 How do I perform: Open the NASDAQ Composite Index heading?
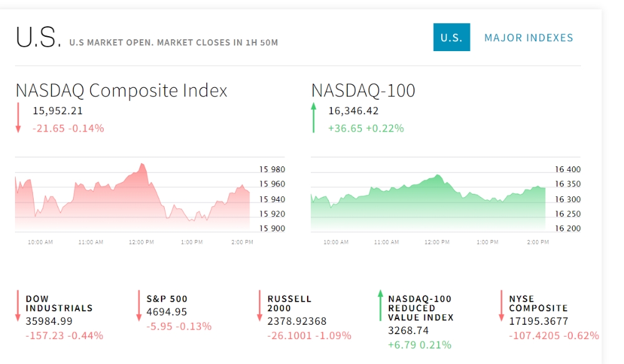tap(122, 90)
